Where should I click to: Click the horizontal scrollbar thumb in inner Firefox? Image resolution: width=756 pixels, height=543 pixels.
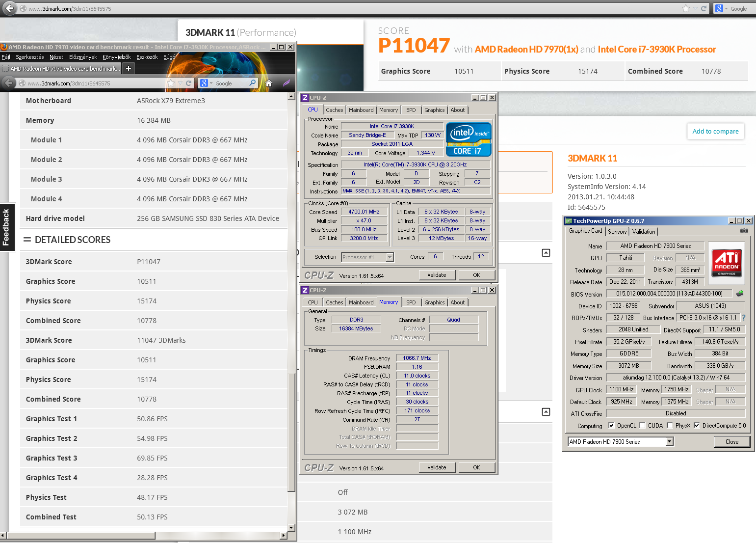pos(80,535)
